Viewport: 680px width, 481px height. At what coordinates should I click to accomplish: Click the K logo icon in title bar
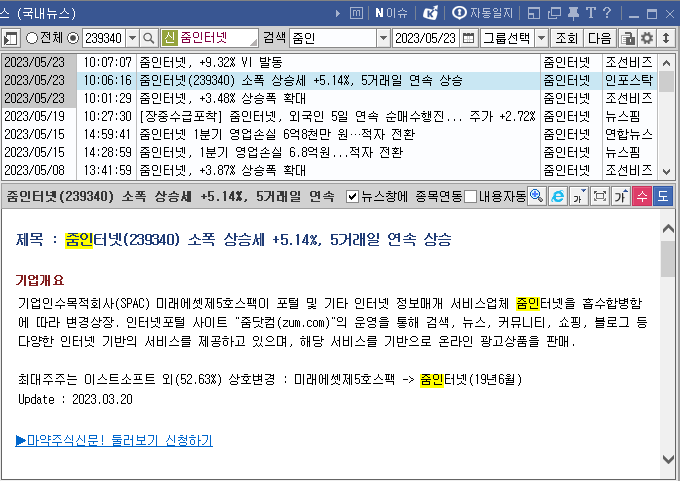(x=431, y=13)
